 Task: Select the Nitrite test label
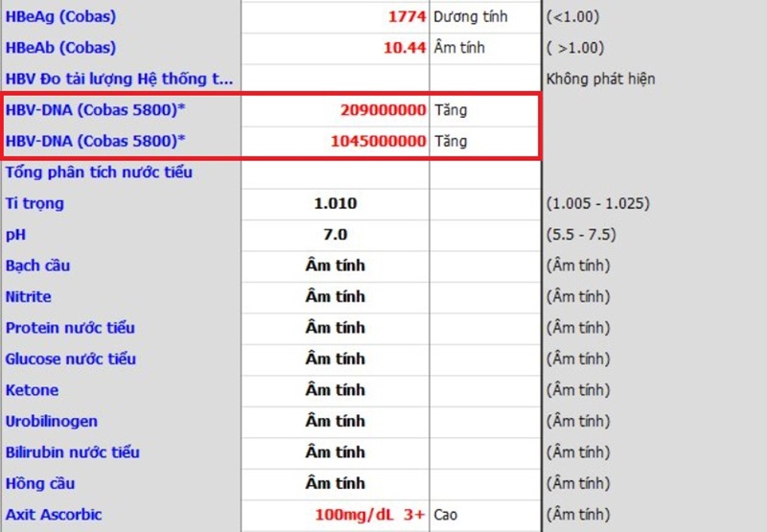pyautogui.click(x=29, y=297)
